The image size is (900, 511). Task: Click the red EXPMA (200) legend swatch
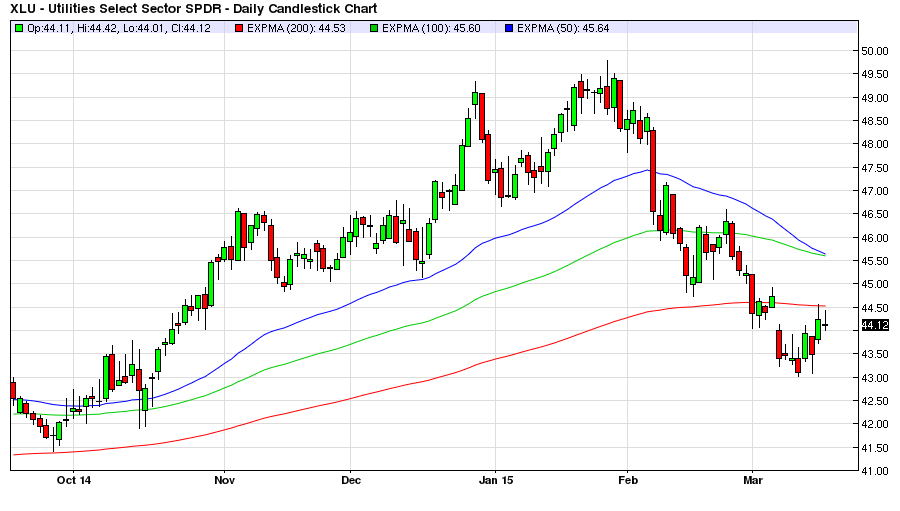239,28
